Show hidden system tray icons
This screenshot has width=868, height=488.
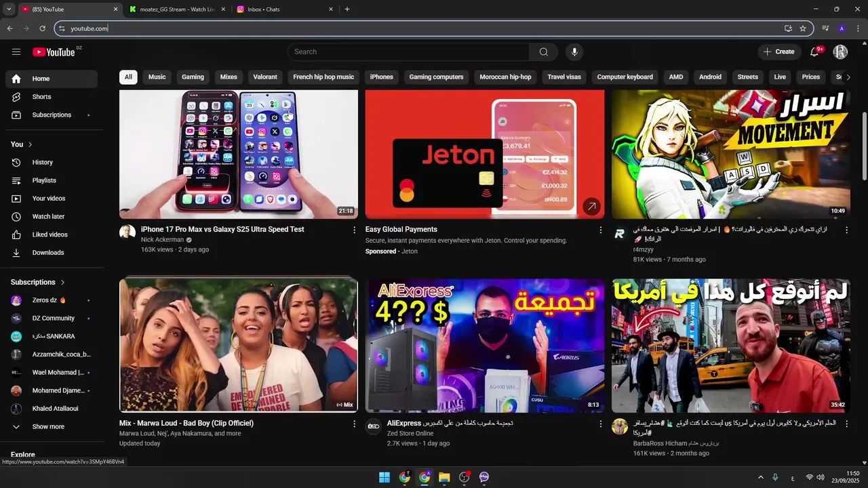click(760, 477)
